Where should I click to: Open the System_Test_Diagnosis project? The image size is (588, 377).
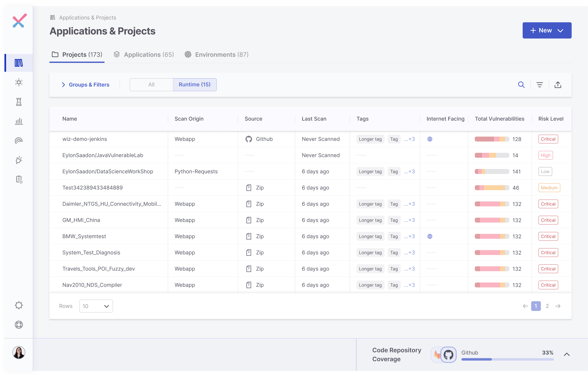tap(91, 253)
